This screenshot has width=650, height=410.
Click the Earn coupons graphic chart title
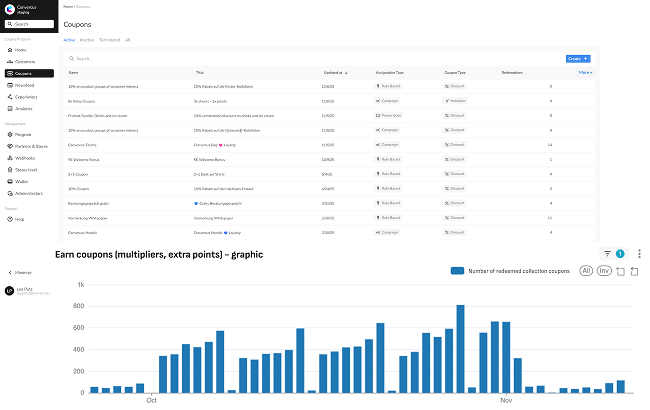(x=159, y=255)
